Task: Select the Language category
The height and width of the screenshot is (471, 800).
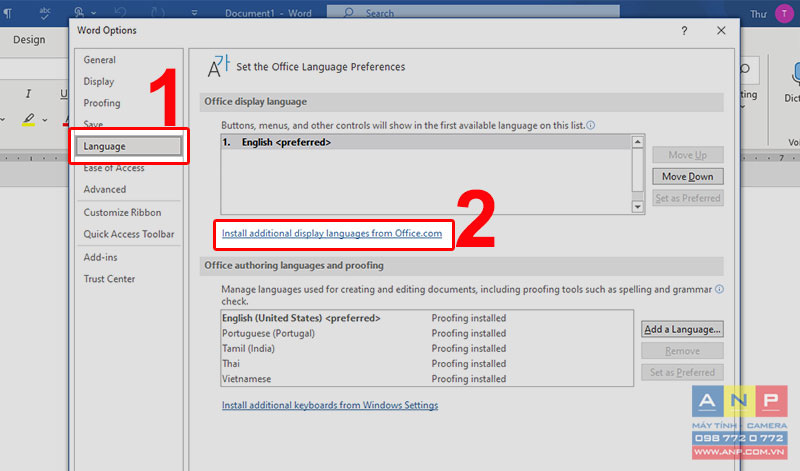Action: pyautogui.click(x=128, y=146)
